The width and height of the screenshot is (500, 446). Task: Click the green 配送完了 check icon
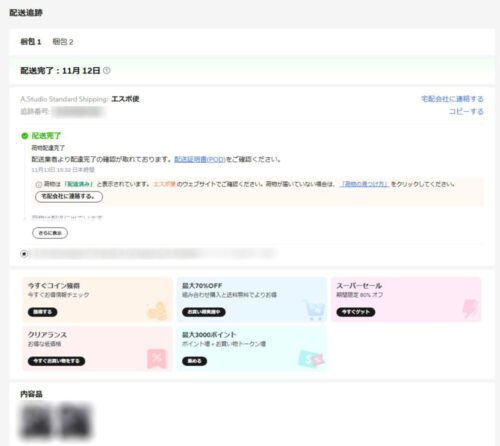coord(24,136)
